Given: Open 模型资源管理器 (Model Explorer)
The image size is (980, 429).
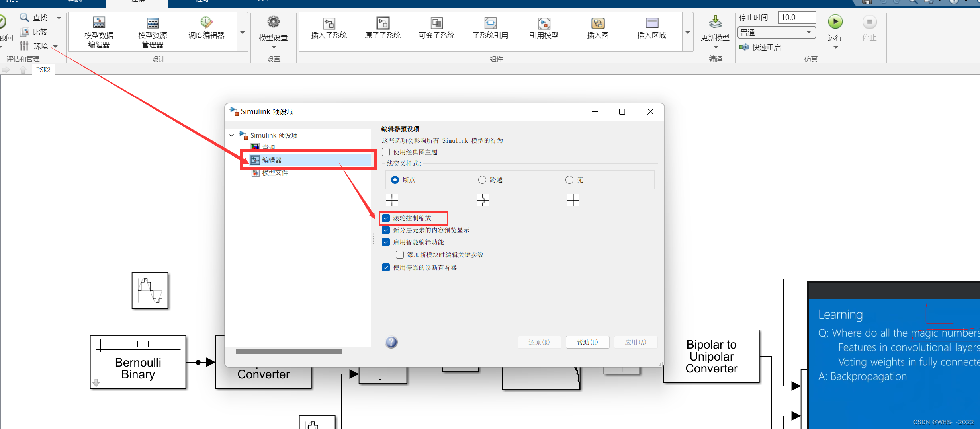Looking at the screenshot, I should [153, 33].
